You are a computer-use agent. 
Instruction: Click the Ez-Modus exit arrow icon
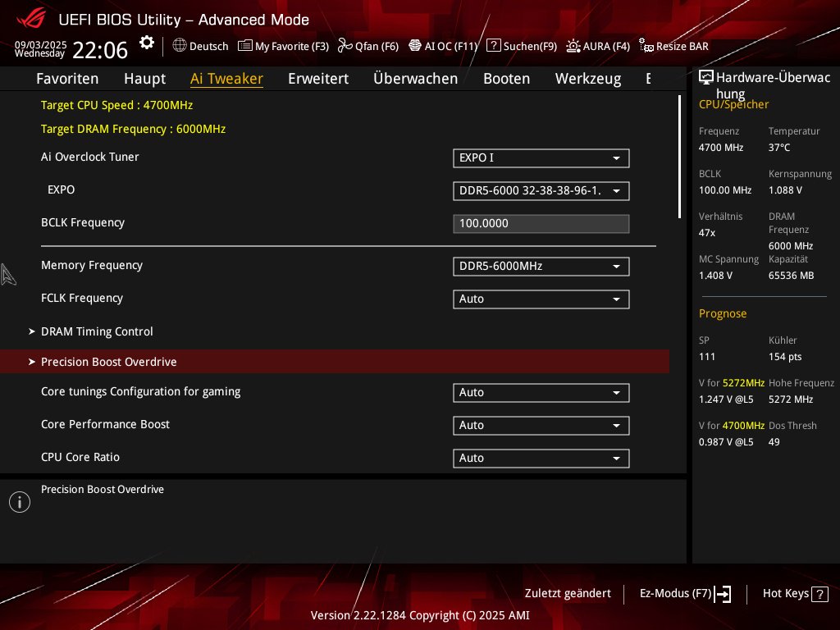(723, 594)
